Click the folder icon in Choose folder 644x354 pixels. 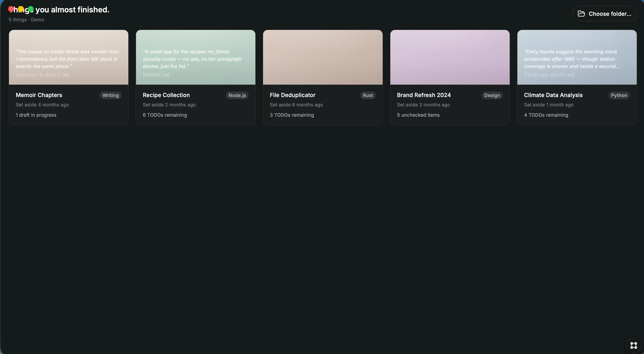point(581,14)
